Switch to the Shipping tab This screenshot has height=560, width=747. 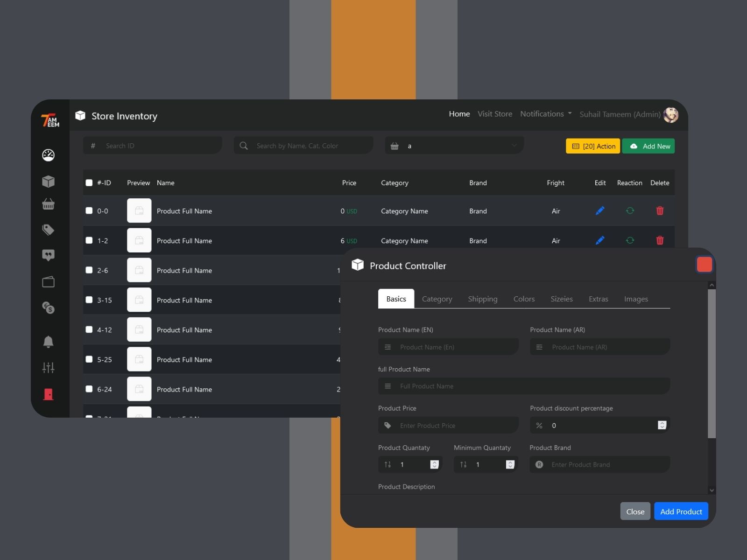point(482,299)
